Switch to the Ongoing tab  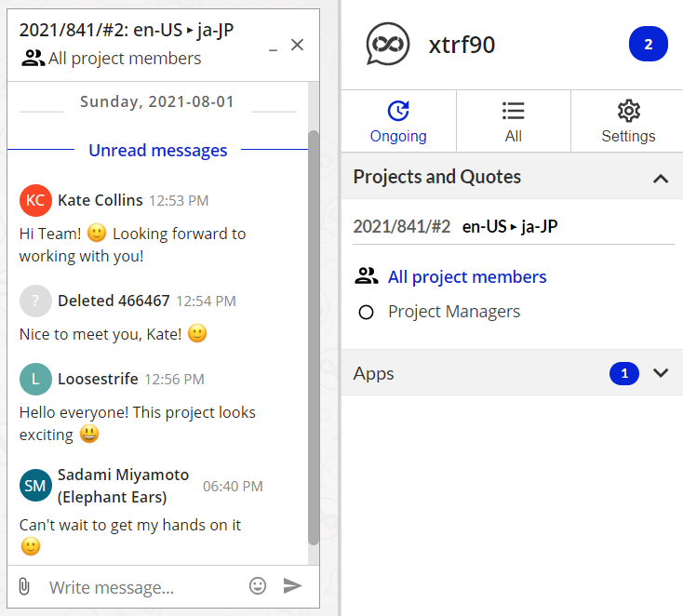398,122
